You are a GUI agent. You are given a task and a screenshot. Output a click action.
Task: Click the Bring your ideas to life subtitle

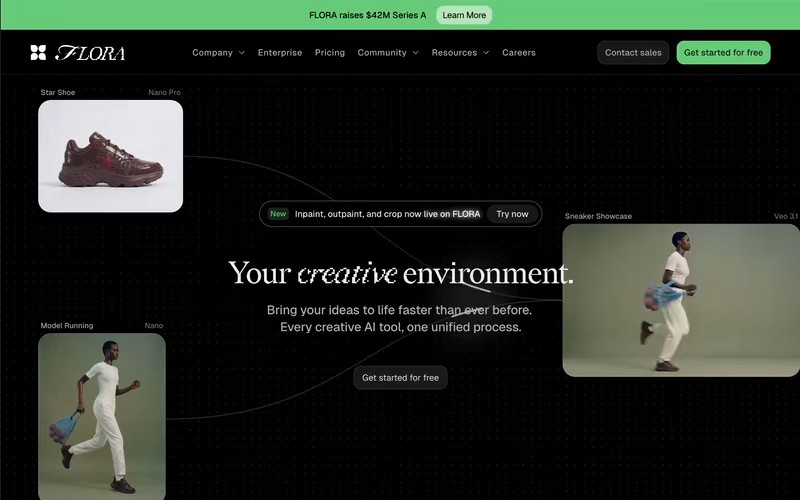[x=399, y=318]
